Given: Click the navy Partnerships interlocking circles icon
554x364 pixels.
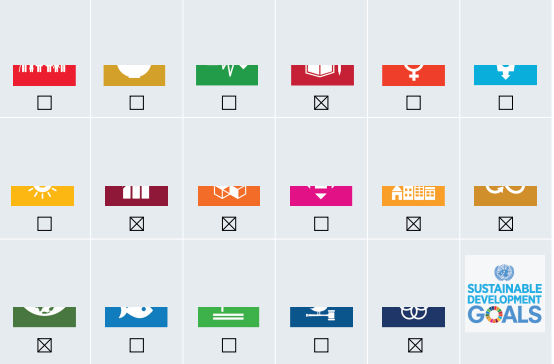Looking at the screenshot, I should 413,317.
